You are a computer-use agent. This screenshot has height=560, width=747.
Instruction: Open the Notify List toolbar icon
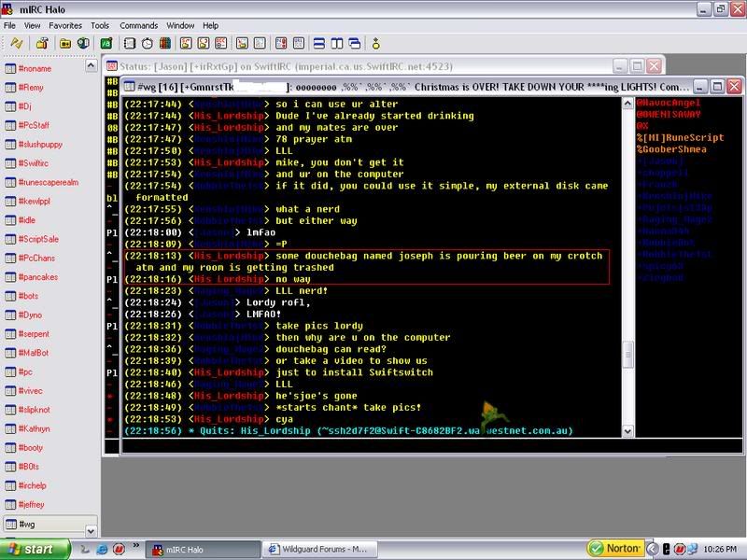(x=281, y=43)
